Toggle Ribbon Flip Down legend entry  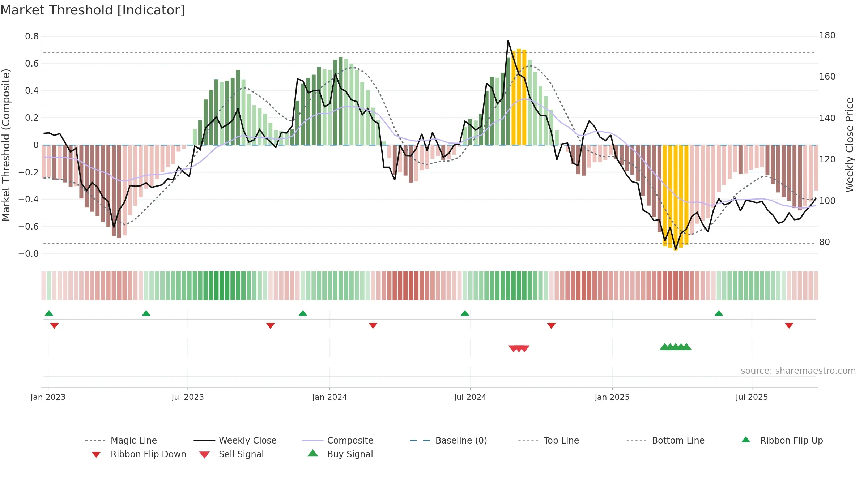139,454
